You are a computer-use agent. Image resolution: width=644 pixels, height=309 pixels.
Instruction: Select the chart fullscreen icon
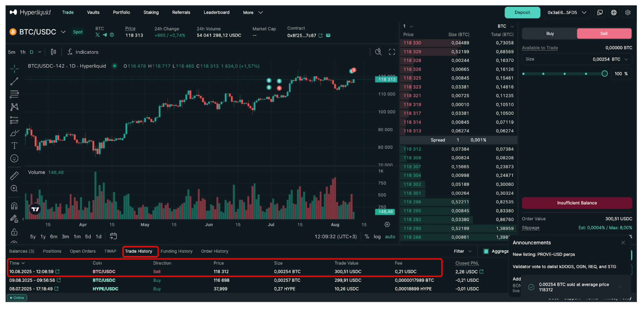tap(392, 52)
